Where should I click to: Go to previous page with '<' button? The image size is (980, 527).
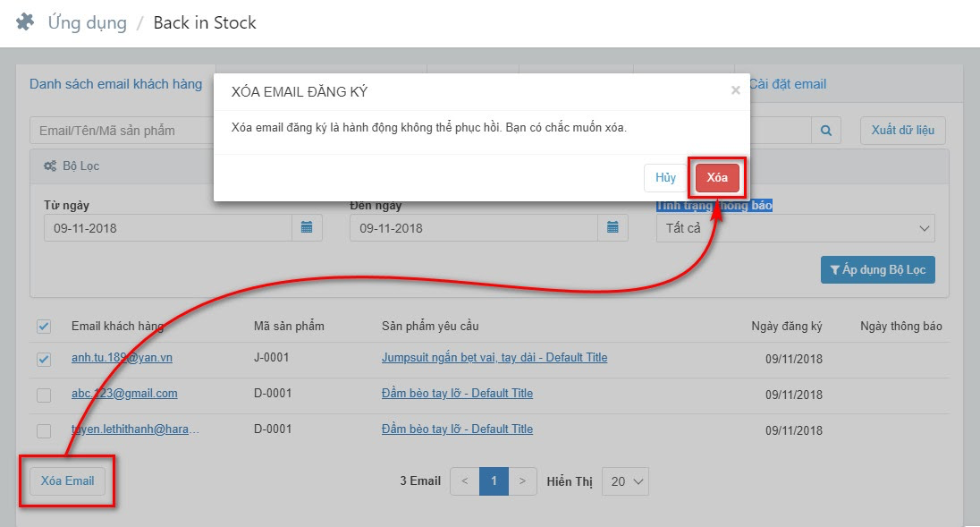pos(464,481)
